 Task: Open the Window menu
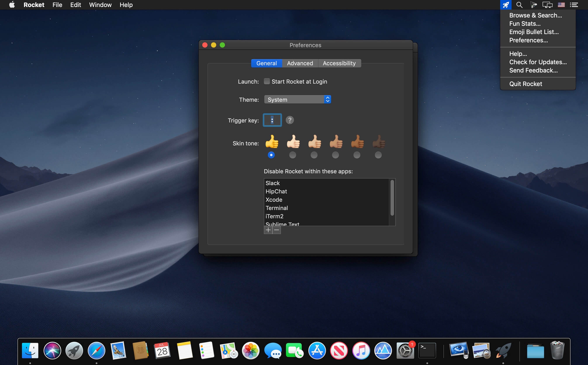(100, 5)
